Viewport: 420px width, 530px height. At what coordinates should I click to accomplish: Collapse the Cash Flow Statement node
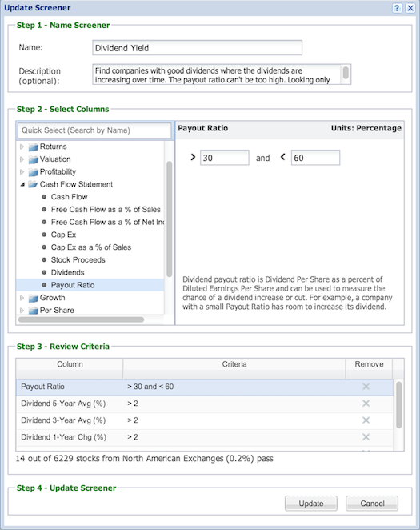point(22,185)
